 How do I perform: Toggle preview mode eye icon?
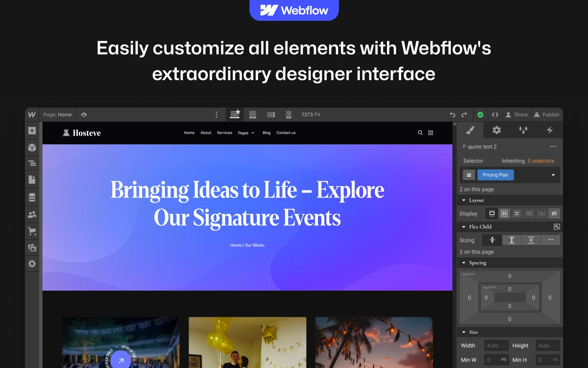84,115
